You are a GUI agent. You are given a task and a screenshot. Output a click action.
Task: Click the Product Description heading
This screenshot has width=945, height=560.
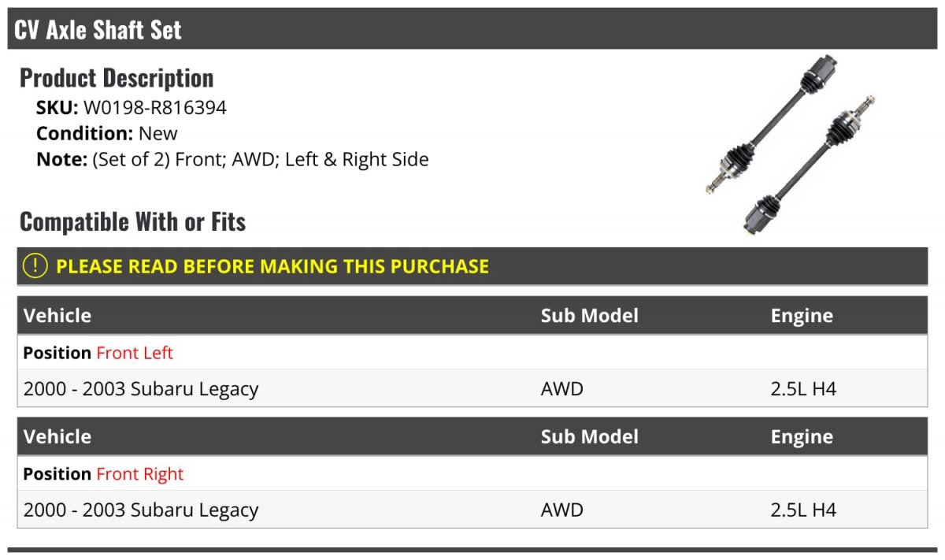click(117, 78)
